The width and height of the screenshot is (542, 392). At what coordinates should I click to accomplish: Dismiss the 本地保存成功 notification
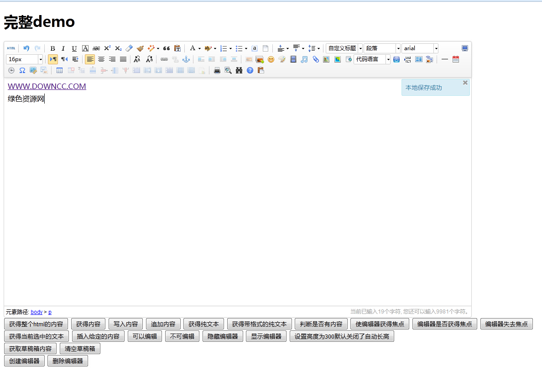click(x=465, y=83)
